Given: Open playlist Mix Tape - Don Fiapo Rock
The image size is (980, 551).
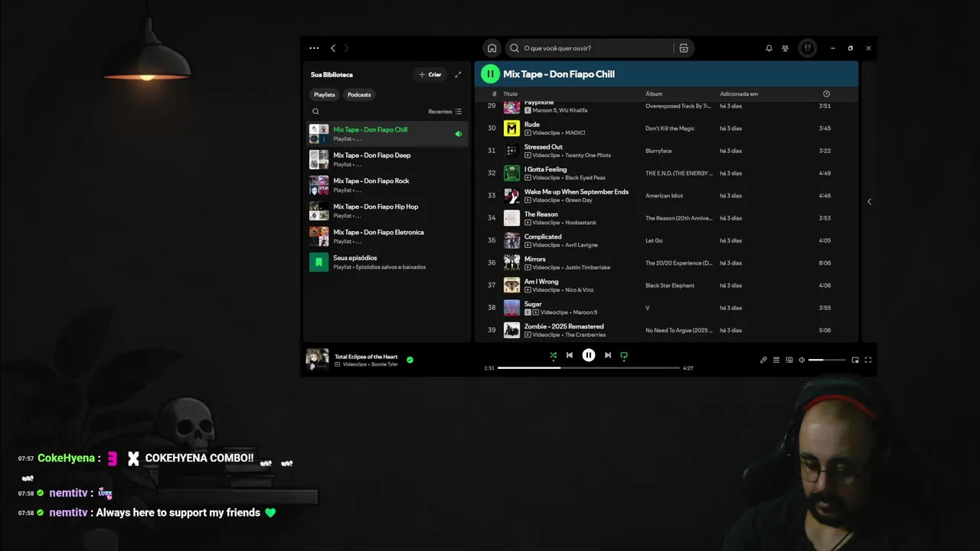Looking at the screenshot, I should (387, 185).
